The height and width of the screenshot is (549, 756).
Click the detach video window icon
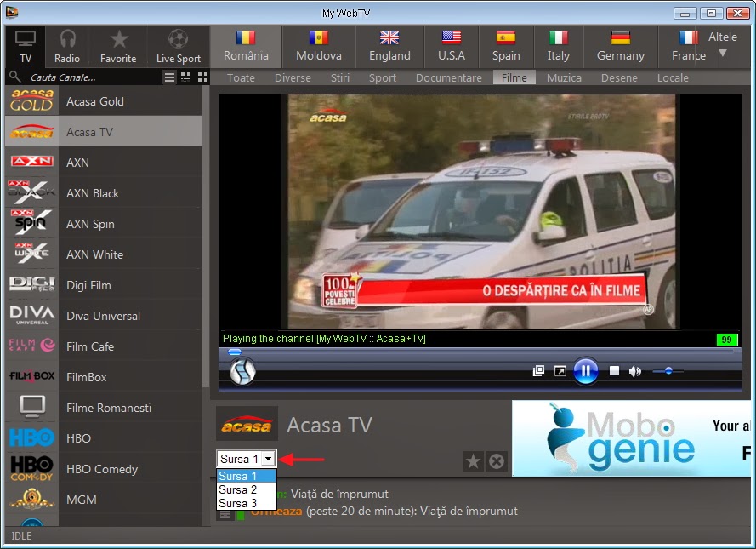pyautogui.click(x=537, y=371)
